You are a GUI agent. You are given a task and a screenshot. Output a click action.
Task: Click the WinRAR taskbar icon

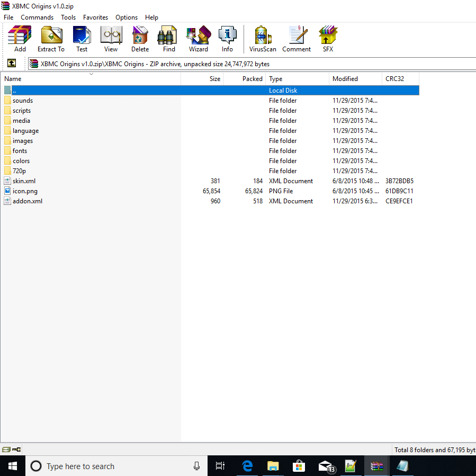(x=376, y=466)
